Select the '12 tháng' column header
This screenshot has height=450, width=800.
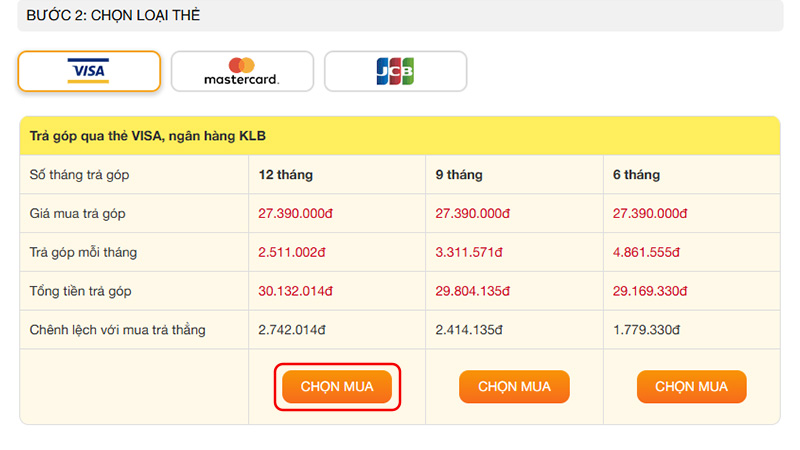(286, 175)
